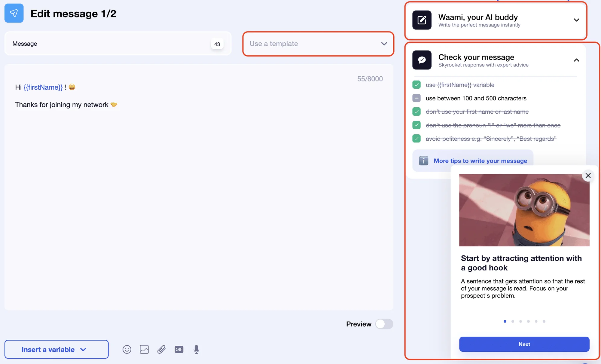The width and height of the screenshot is (601, 364).
Task: Click the 'Edit message 1/2' heading
Action: (x=73, y=14)
